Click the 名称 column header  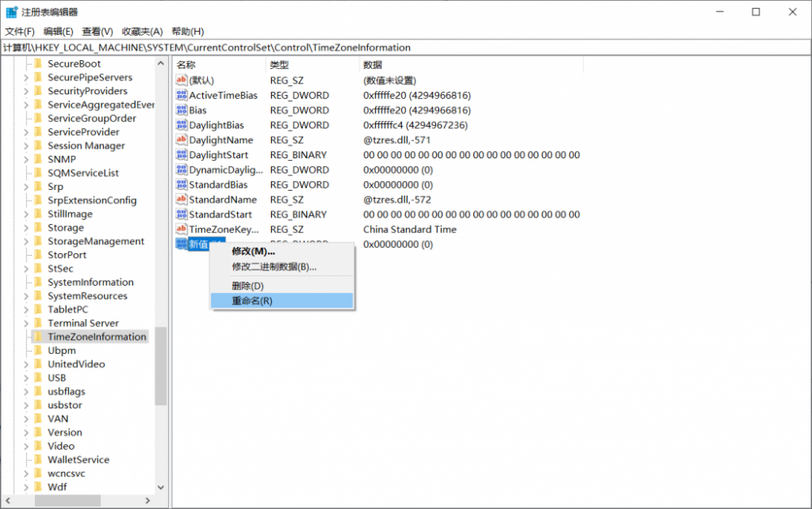(187, 65)
